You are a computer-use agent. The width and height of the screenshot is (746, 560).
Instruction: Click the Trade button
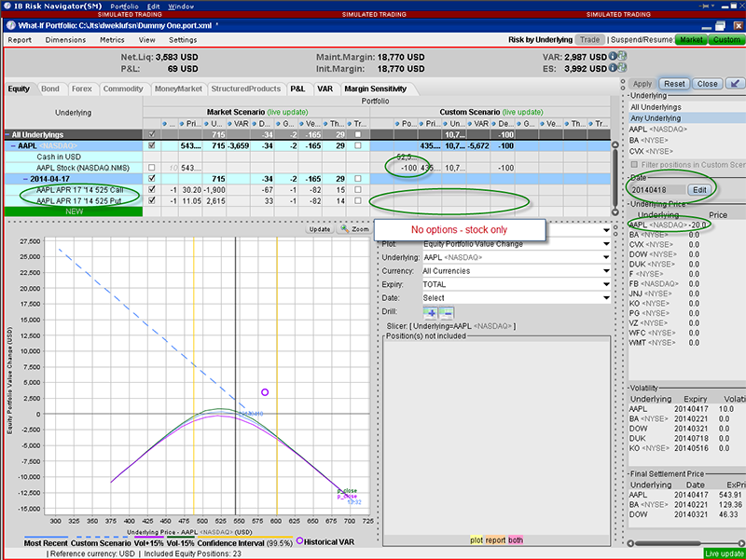click(590, 40)
